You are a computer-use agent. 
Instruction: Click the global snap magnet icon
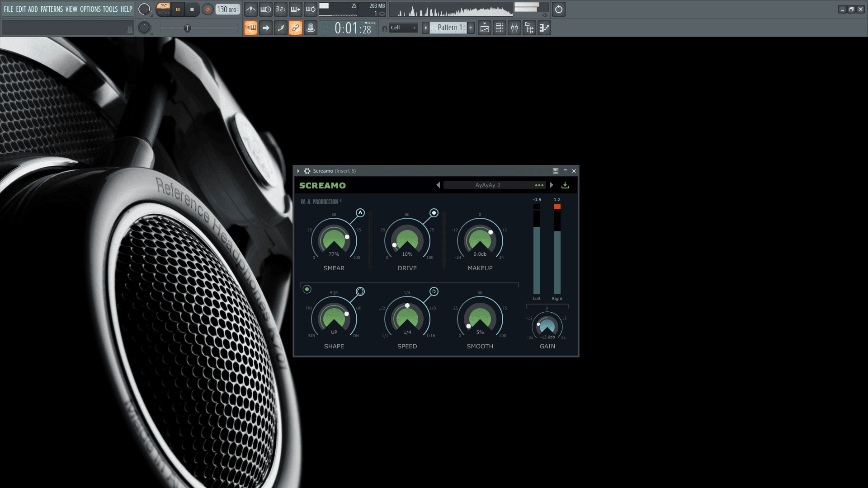(x=385, y=28)
